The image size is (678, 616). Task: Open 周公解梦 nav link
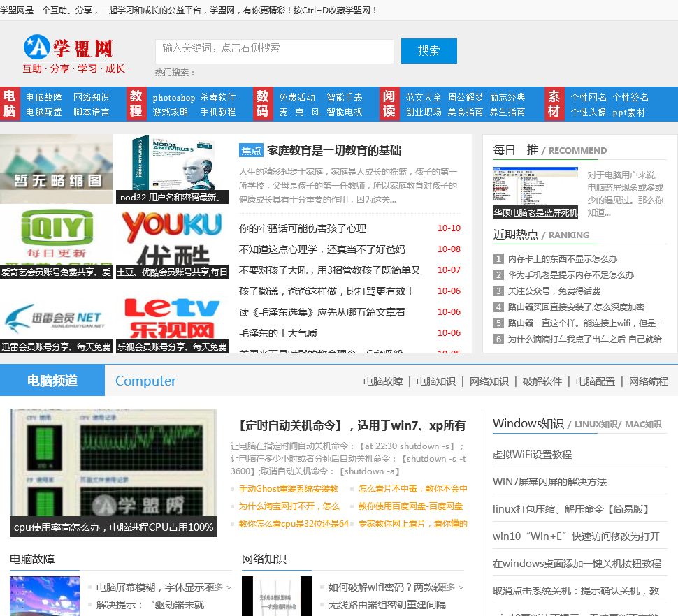pos(466,97)
